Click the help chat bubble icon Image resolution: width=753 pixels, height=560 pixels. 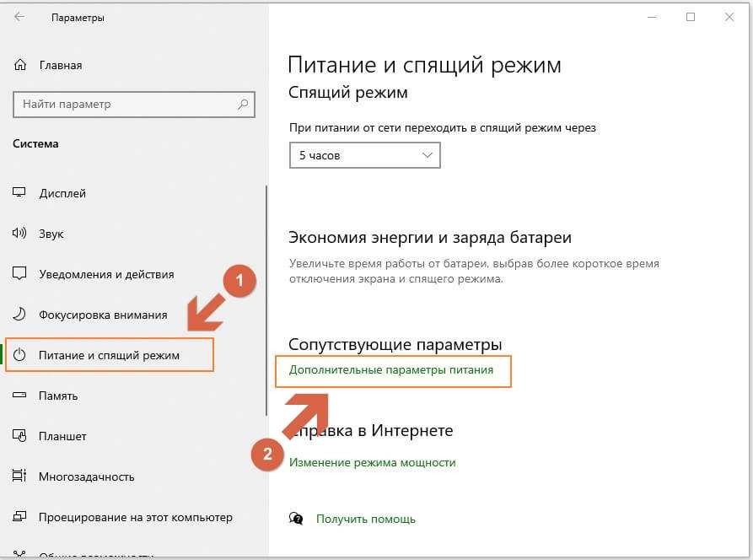[x=296, y=518]
